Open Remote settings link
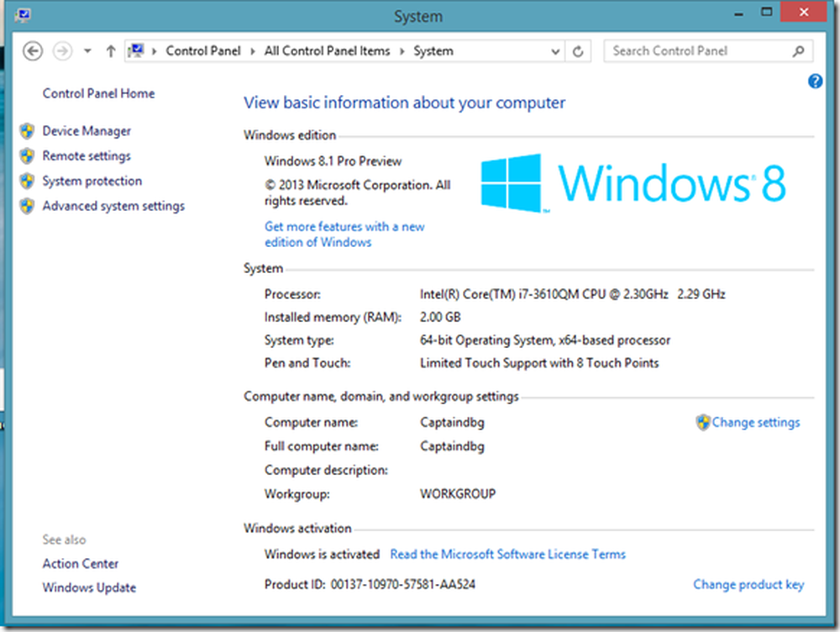The image size is (840, 632). click(x=87, y=156)
